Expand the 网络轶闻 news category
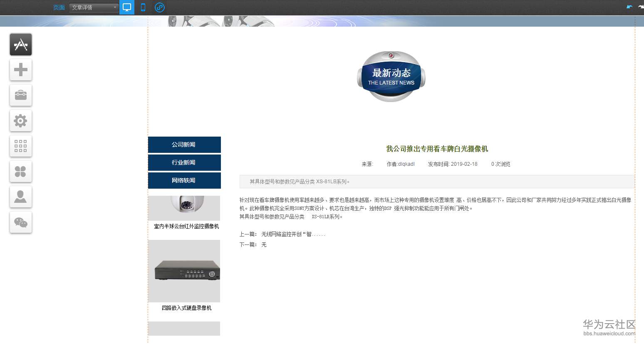This screenshot has height=344, width=644. 184,180
